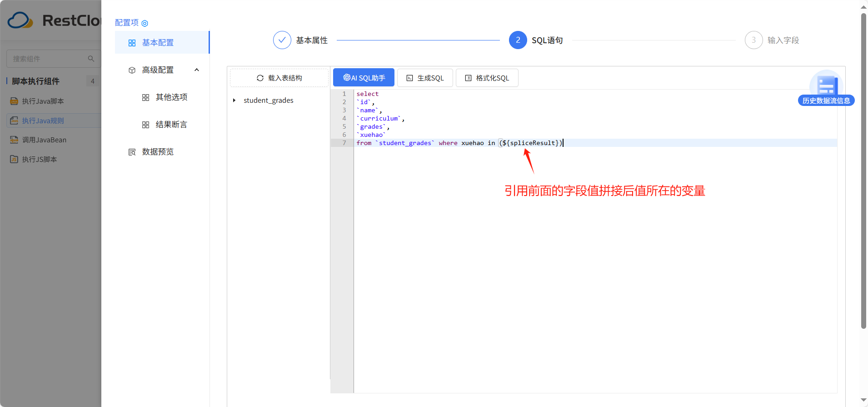The image size is (868, 407).
Task: Expand the student_grades table tree node
Action: pyautogui.click(x=234, y=100)
